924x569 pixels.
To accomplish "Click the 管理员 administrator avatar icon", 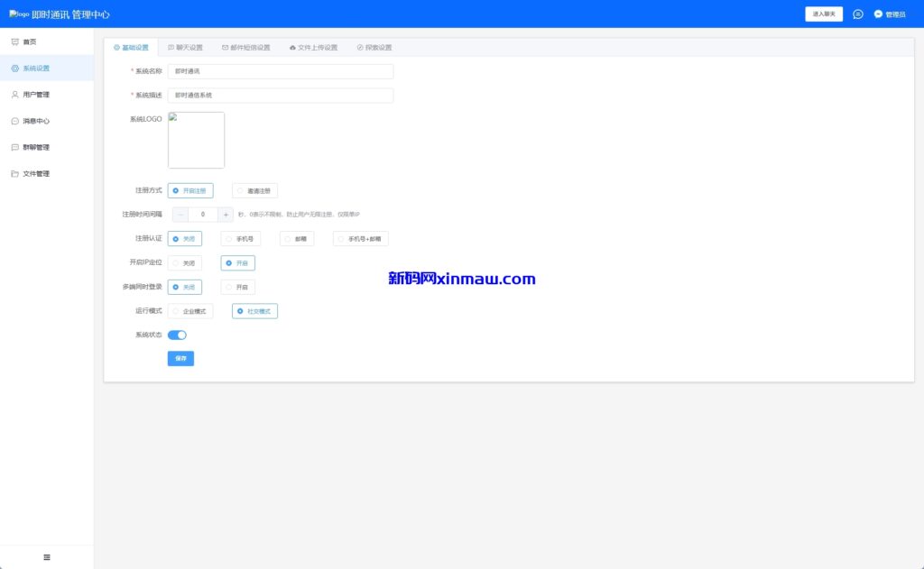I will point(878,14).
